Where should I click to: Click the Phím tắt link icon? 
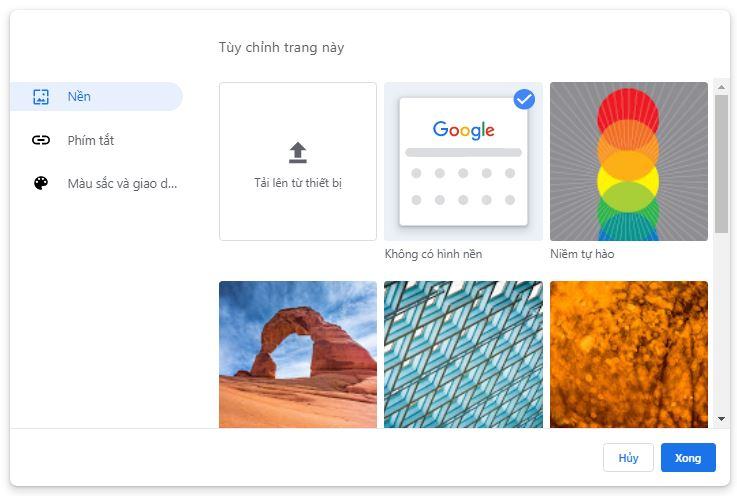[x=41, y=140]
